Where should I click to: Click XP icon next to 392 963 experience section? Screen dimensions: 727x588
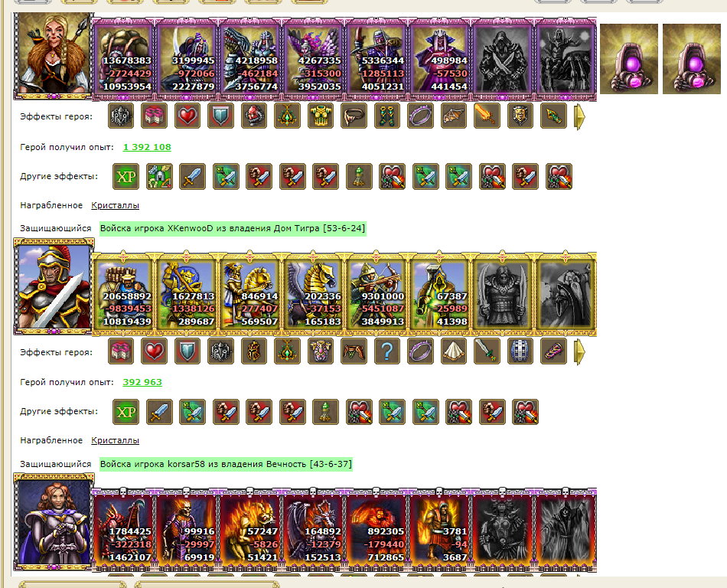126,412
